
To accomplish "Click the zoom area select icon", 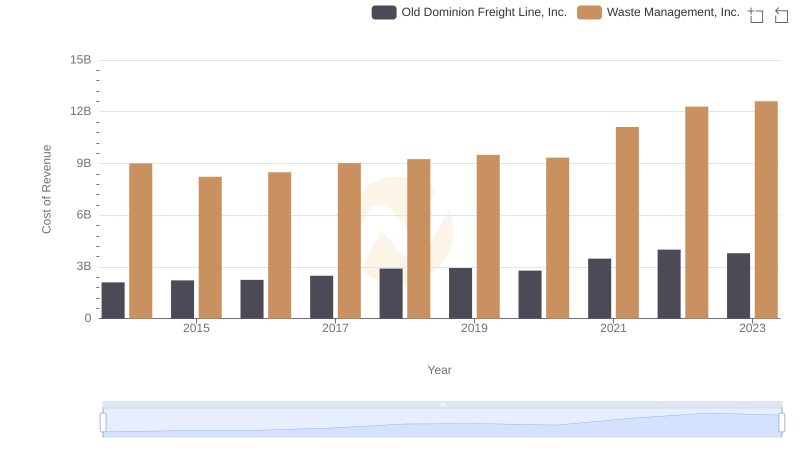I will [x=756, y=15].
